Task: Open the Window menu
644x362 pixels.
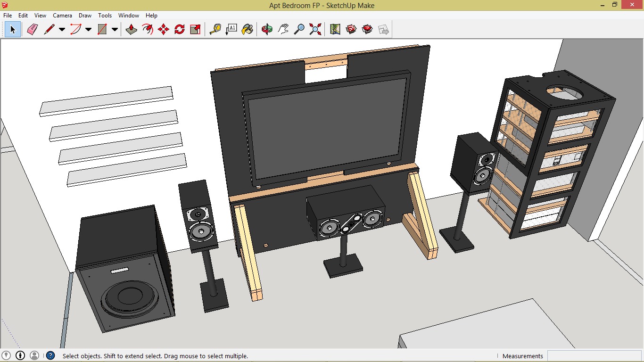Action: [x=128, y=16]
